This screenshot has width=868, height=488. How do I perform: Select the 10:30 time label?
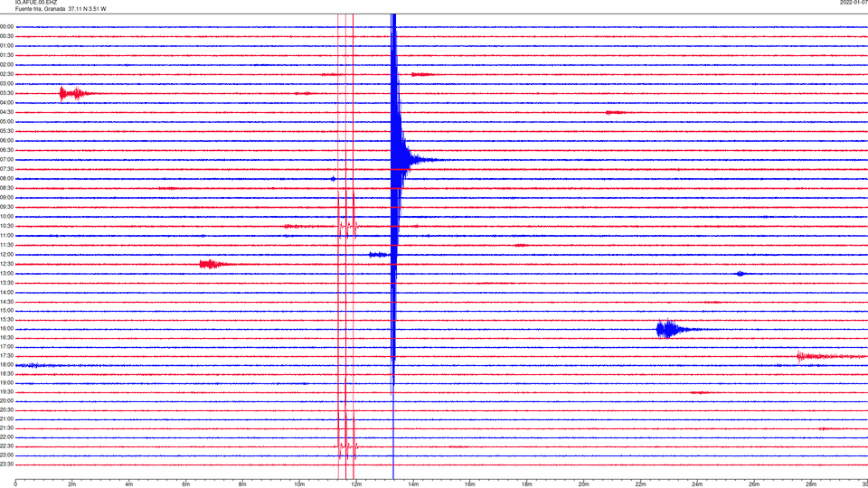point(6,226)
